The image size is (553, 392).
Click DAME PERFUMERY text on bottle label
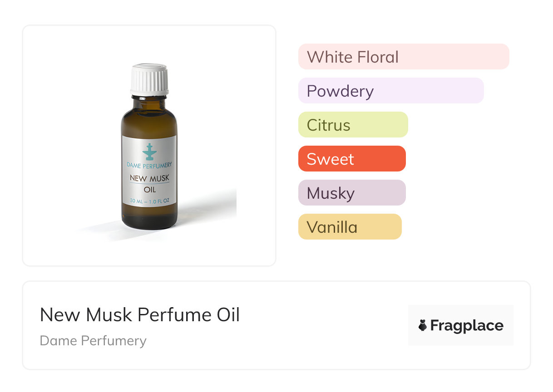pos(149,166)
